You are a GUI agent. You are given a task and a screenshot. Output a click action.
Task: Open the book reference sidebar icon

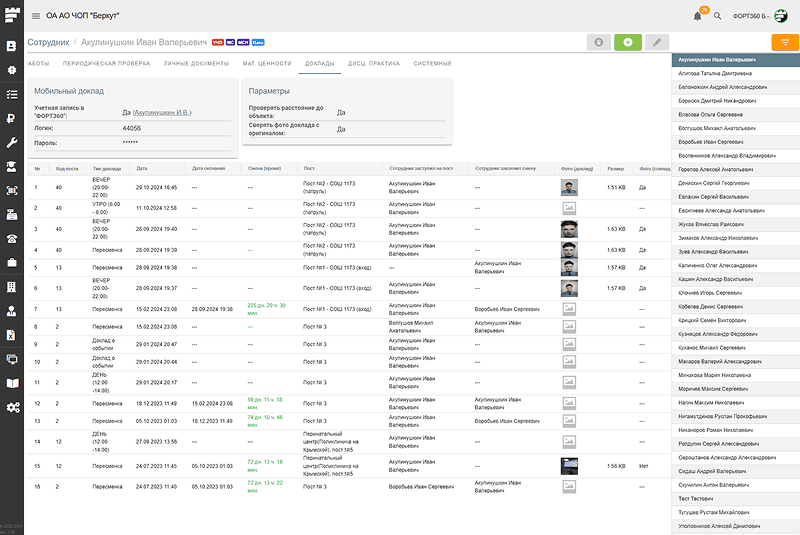(12, 384)
